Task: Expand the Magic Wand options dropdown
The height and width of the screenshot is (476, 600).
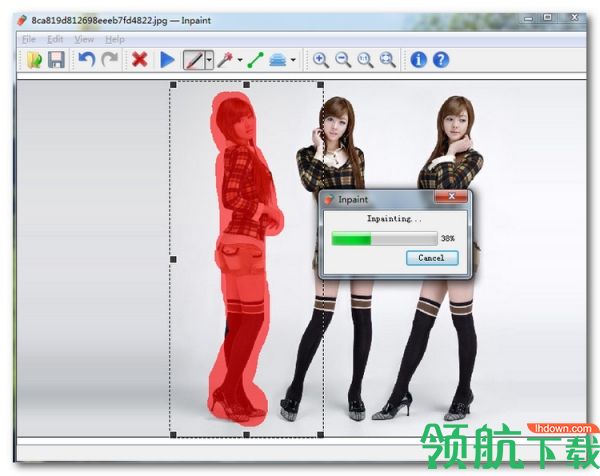Action: pos(240,60)
